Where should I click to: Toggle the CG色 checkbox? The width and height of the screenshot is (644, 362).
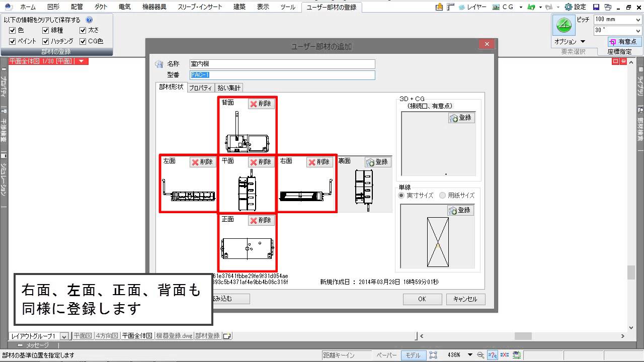(x=83, y=41)
